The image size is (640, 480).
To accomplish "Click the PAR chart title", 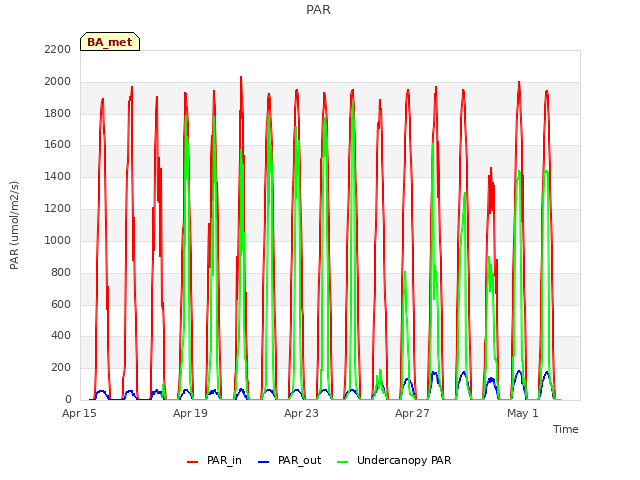I will click(x=318, y=10).
